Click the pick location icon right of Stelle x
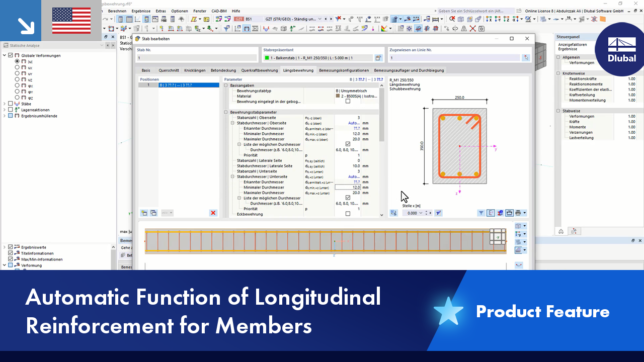The width and height of the screenshot is (644, 362). 439,213
